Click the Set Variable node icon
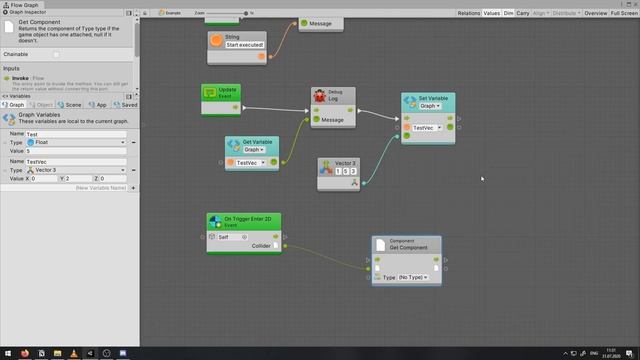The width and height of the screenshot is (640, 360). tap(410, 102)
